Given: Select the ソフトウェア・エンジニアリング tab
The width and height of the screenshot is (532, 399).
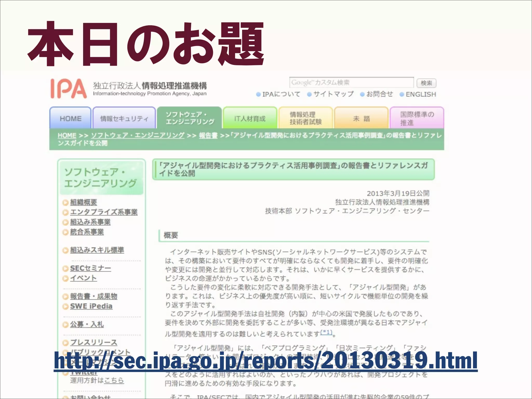Looking at the screenshot, I should click(x=190, y=118).
